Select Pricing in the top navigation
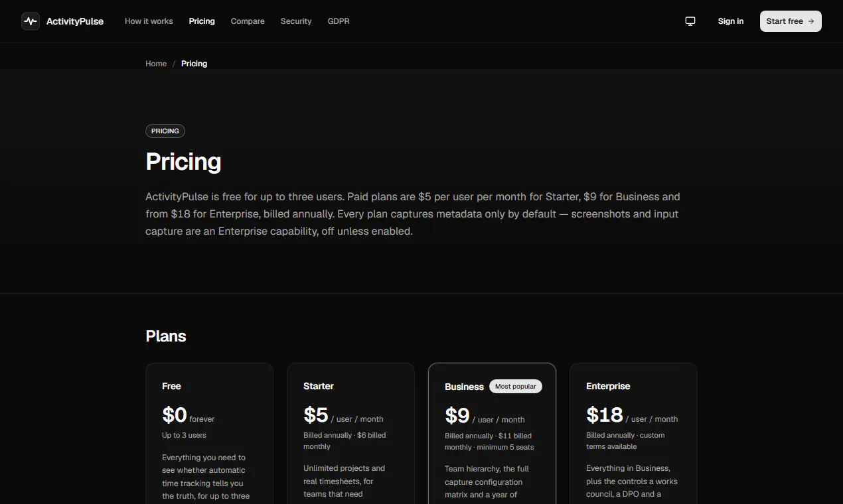The width and height of the screenshot is (843, 504). (202, 21)
